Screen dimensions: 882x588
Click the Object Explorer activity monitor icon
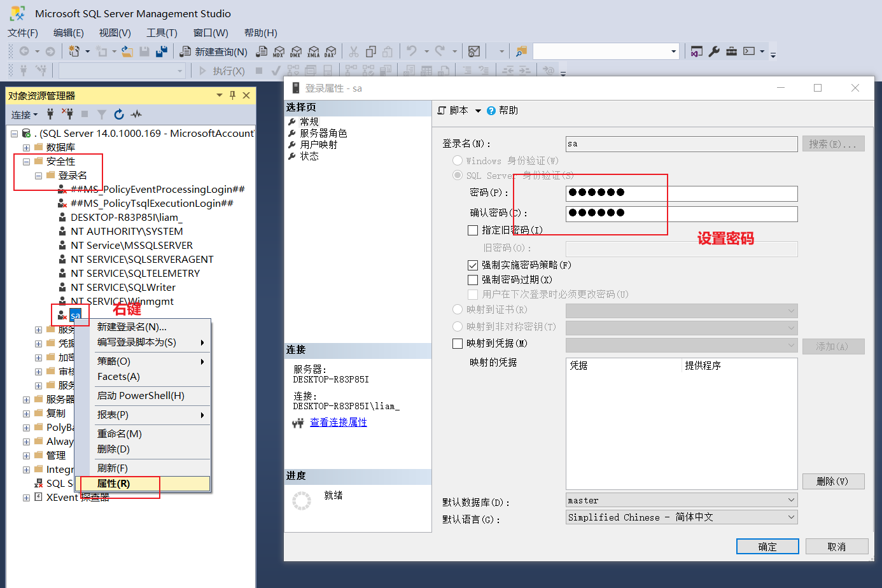point(136,115)
